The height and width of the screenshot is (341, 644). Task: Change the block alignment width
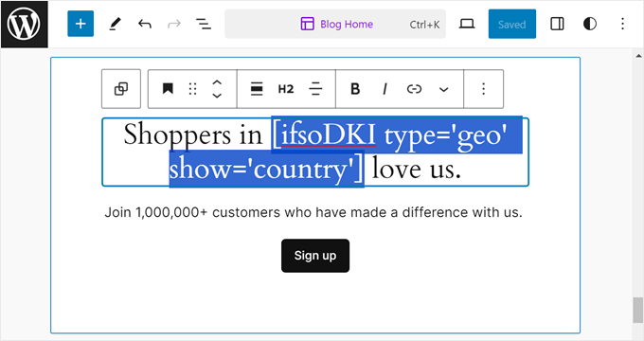click(x=257, y=89)
